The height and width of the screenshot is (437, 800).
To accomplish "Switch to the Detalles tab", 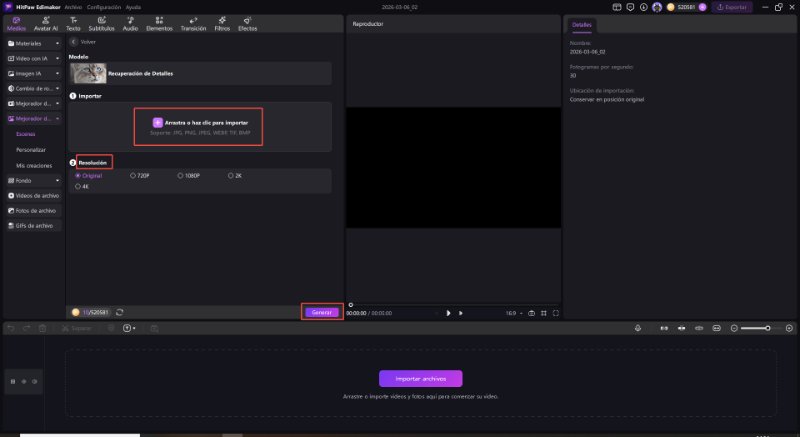I will (x=582, y=23).
